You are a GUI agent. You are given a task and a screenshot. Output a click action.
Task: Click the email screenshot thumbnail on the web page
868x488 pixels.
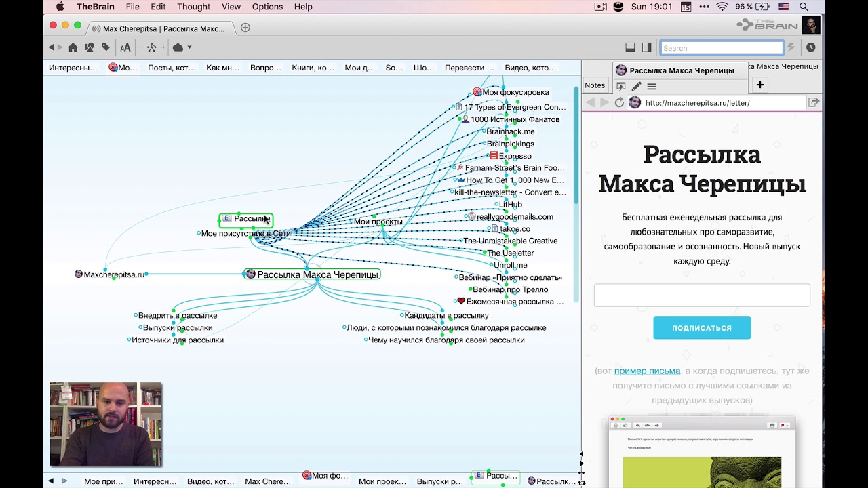point(702,452)
